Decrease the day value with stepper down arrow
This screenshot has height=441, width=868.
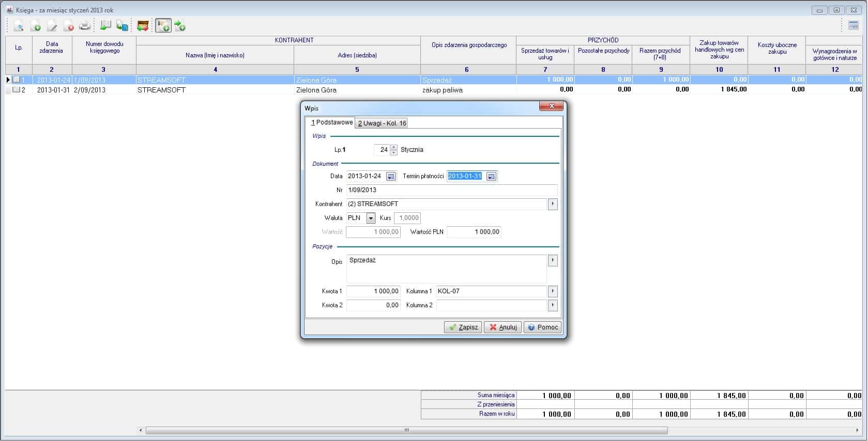[x=394, y=152]
